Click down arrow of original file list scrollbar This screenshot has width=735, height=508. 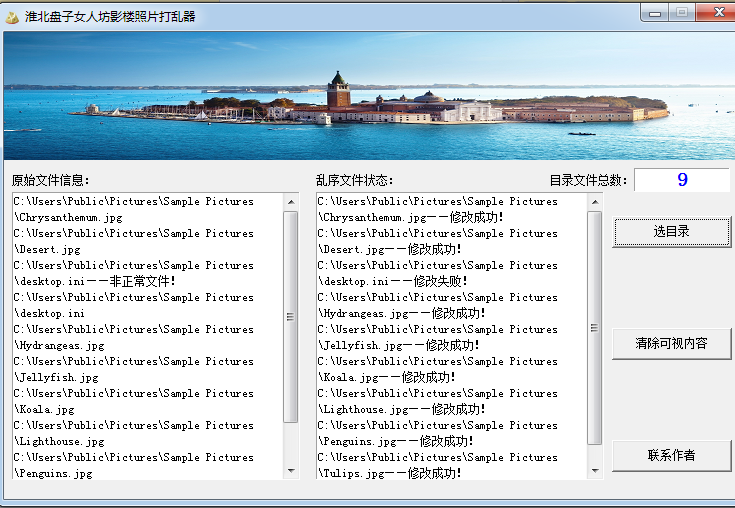pos(291,471)
